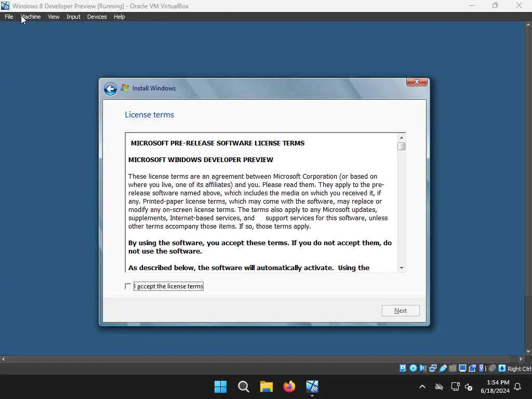Click the Right Ctrl host key label
This screenshot has width=532, height=399.
click(520, 368)
